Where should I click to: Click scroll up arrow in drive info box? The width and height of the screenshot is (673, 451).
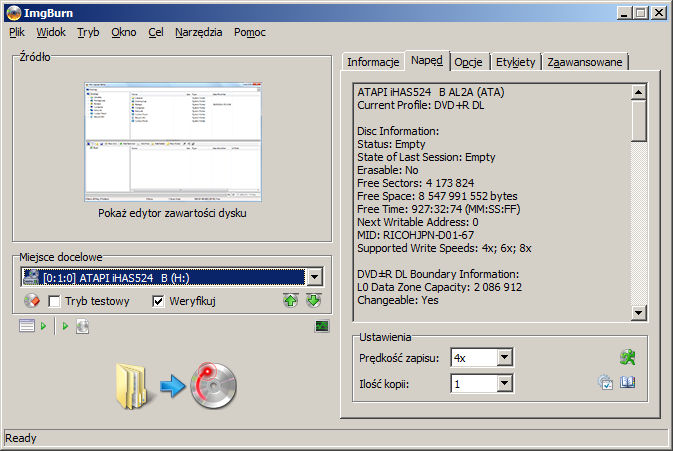click(639, 92)
